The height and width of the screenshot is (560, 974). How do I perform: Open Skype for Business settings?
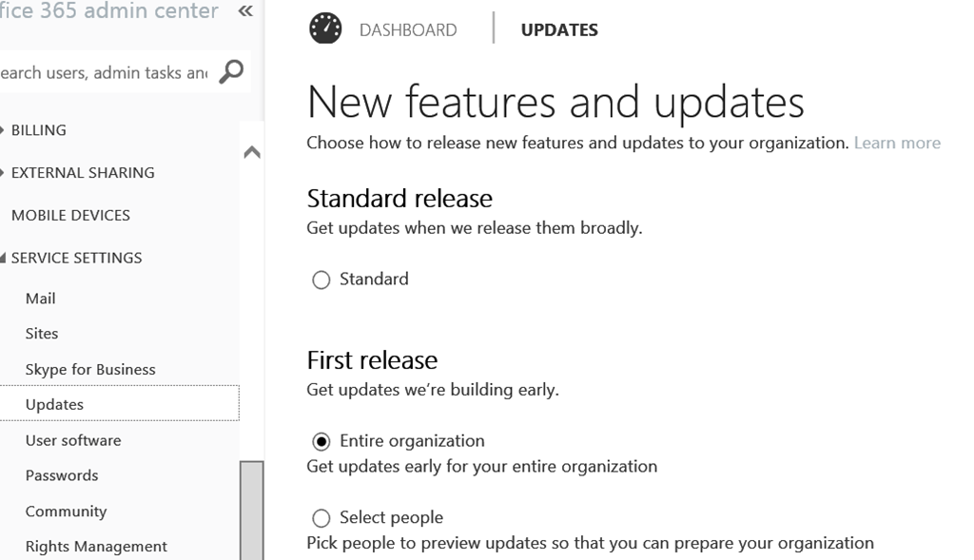[x=90, y=369]
